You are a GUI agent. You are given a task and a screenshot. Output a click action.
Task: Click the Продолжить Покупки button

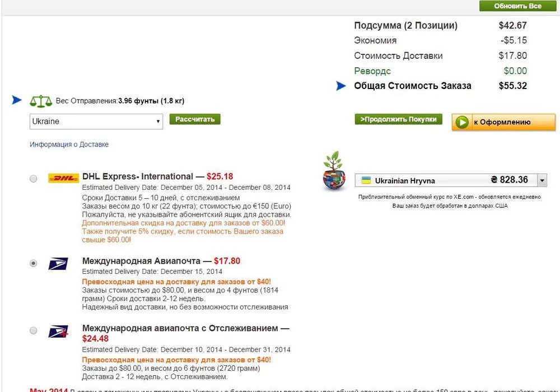398,119
